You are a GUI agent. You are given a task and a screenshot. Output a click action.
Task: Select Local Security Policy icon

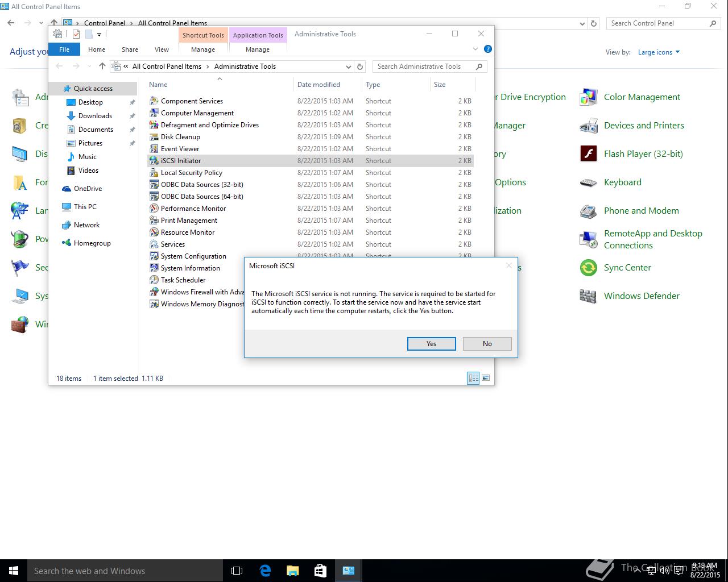coord(154,173)
